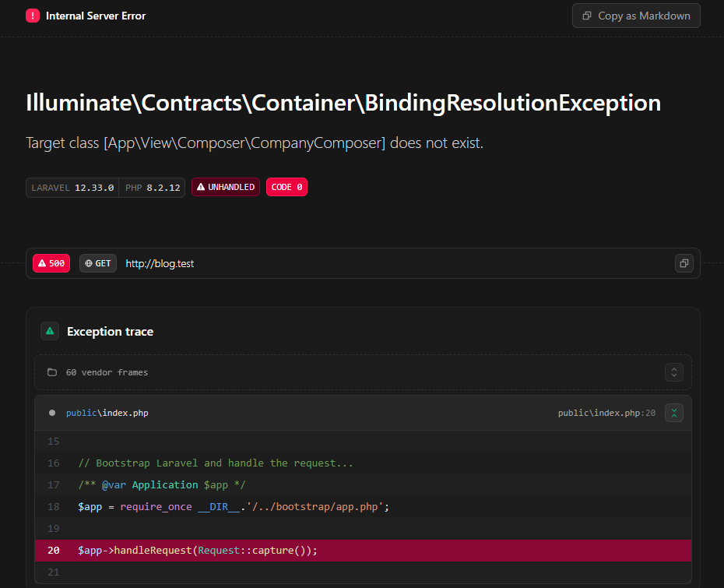Click the BindingResolutionException heading
Viewport: 724px width, 588px height.
[x=343, y=103]
